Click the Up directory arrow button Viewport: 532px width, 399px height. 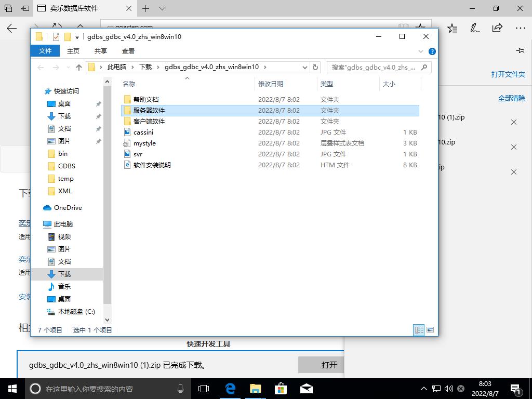(79, 67)
